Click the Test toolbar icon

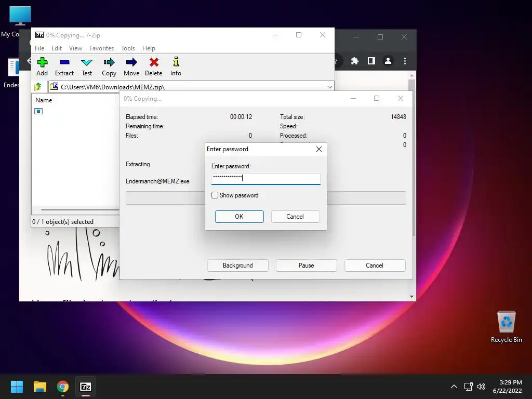tap(87, 66)
